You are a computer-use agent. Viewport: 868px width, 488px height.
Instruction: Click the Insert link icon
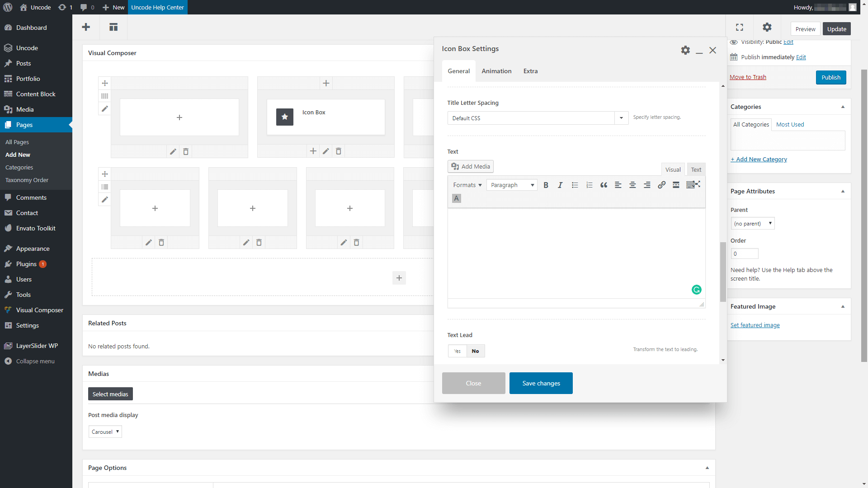pos(661,185)
